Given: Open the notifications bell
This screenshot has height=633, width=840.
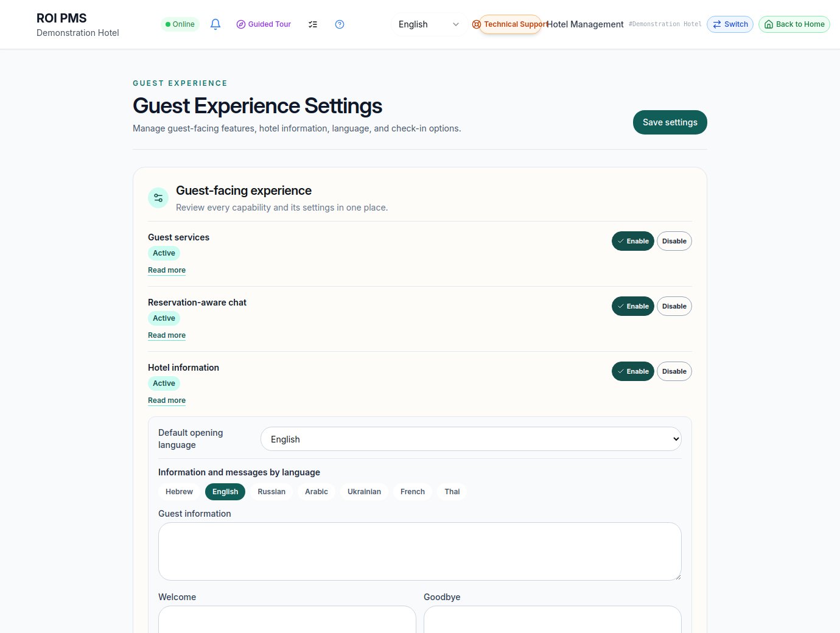Looking at the screenshot, I should click(215, 24).
